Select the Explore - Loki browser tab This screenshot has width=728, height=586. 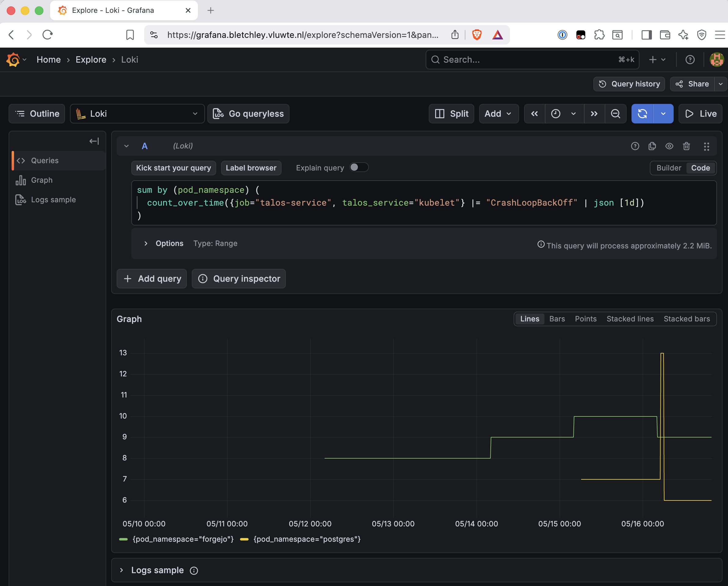tap(124, 10)
